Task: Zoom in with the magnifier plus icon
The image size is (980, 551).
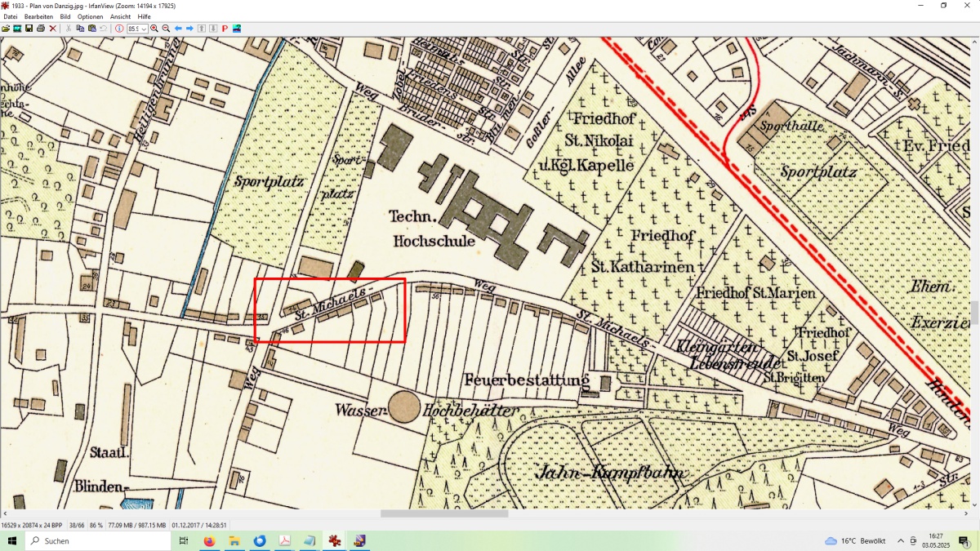Action: (x=154, y=29)
